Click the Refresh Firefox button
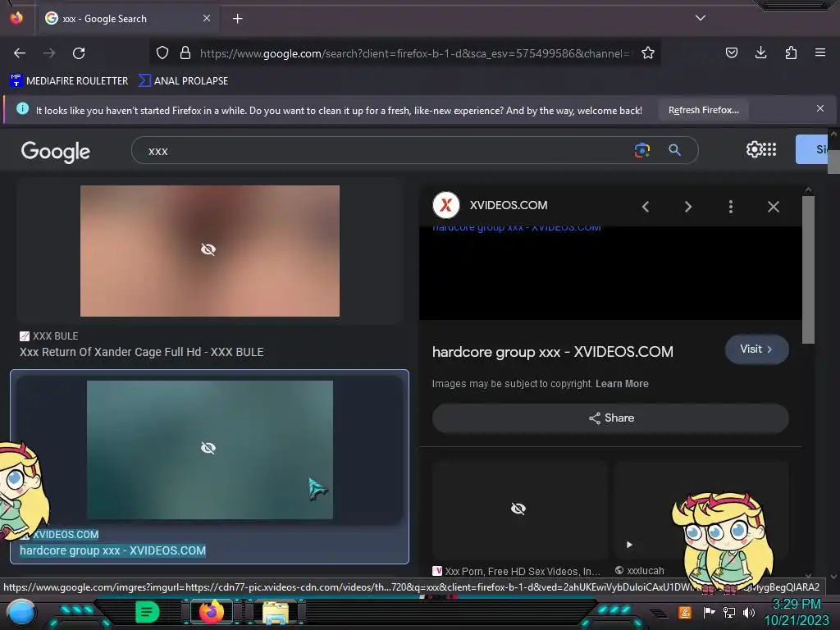This screenshot has width=840, height=630. click(x=703, y=111)
